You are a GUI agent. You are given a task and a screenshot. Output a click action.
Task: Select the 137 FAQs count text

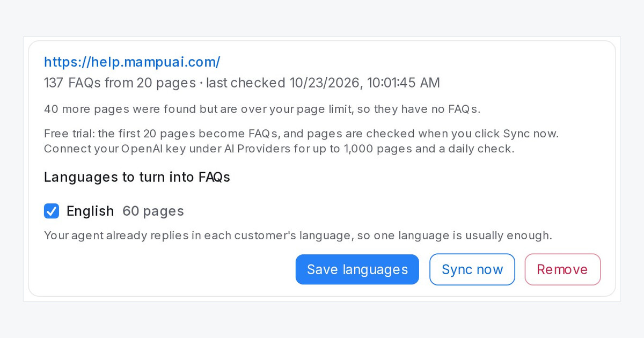[72, 83]
